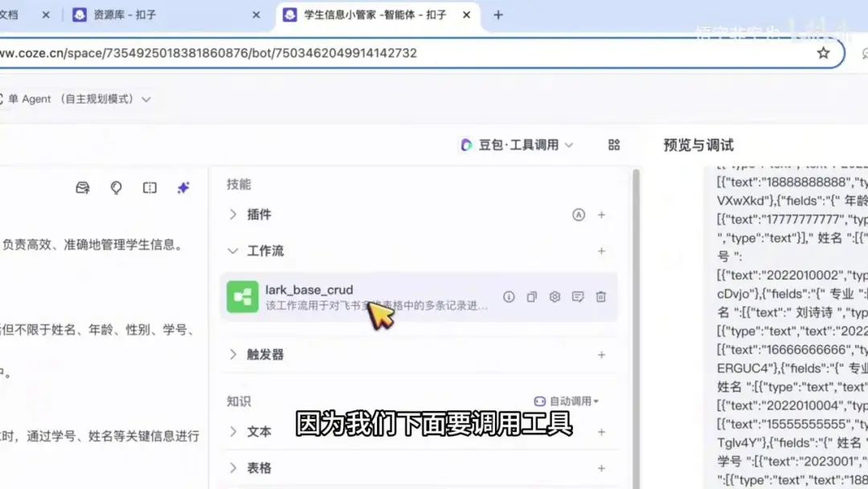
Task: Open settings gear for lark_base_crud
Action: 555,297
